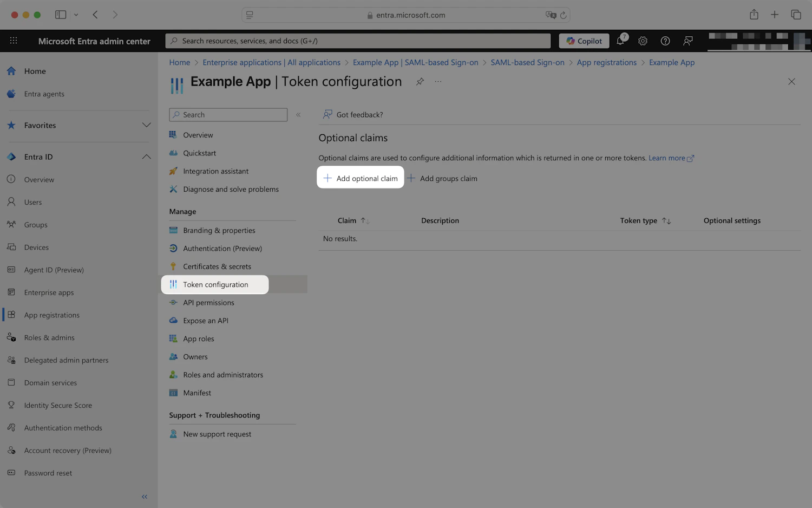
Task: Open the app launcher waffle icon
Action: (x=14, y=41)
